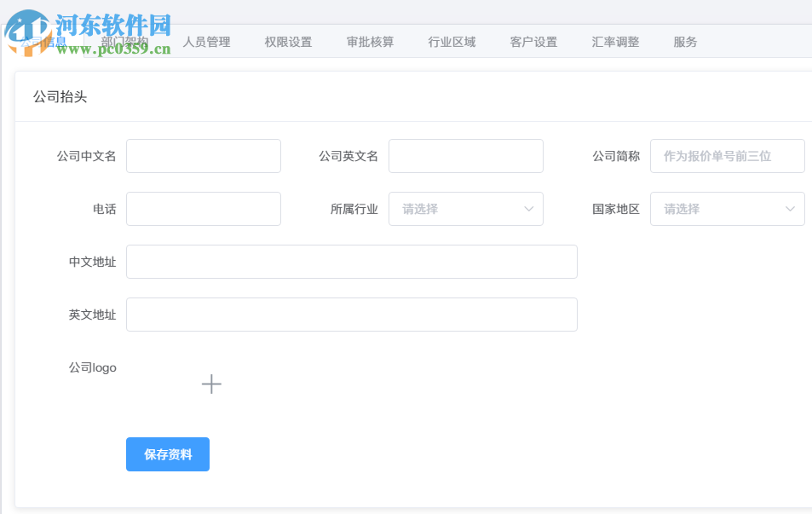Open the 权限设置 section
812x514 pixels.
288,40
